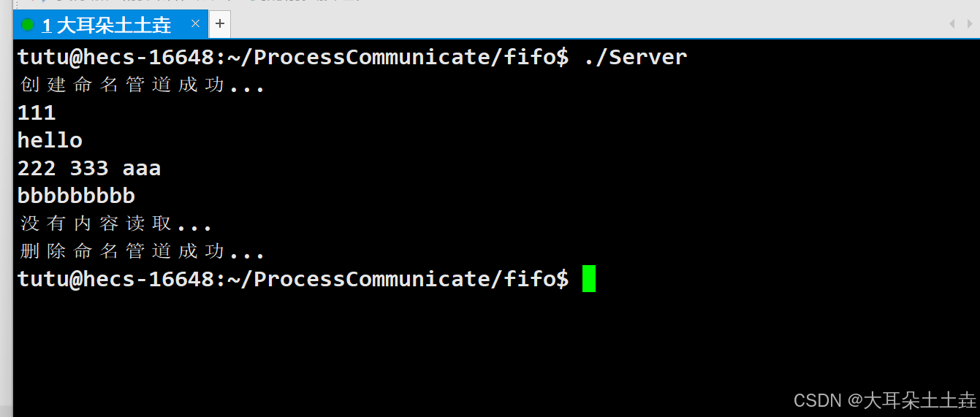Click the 没有内容读取 output line

pyautogui.click(x=115, y=223)
